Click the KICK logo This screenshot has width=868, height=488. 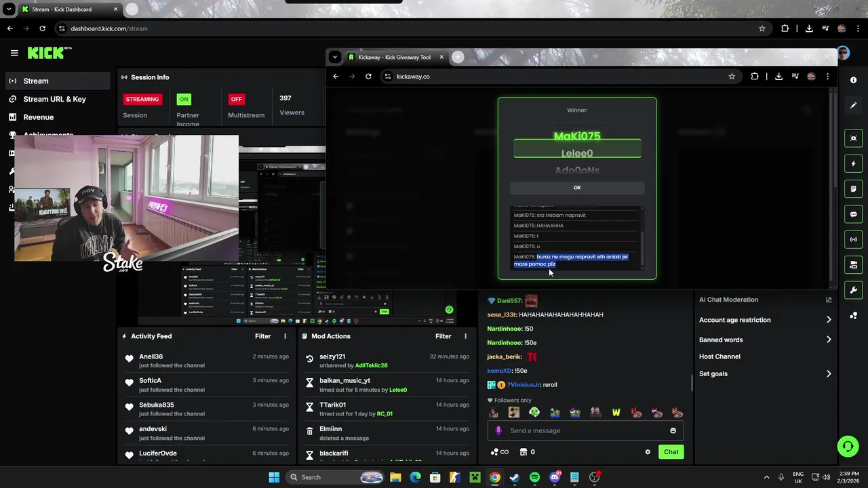(x=50, y=53)
